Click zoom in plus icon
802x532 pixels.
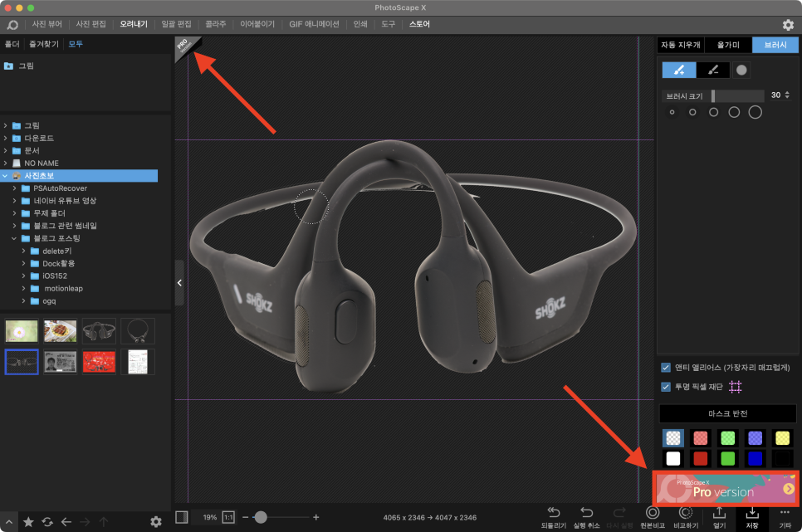point(316,517)
